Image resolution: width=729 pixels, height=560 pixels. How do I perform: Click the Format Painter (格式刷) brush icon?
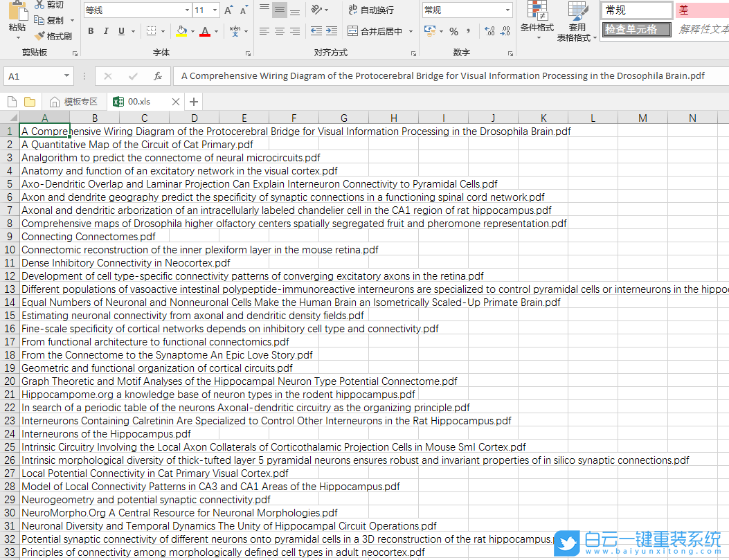pyautogui.click(x=40, y=36)
